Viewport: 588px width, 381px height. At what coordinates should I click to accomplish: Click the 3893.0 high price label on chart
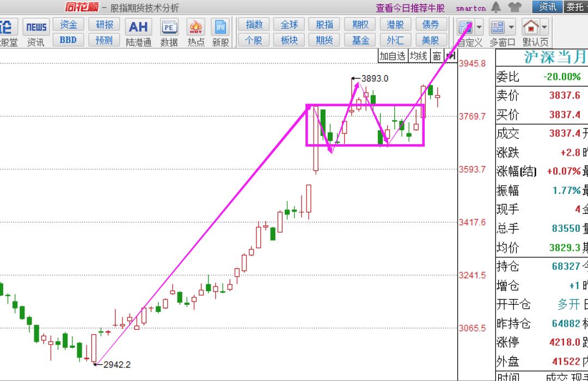pos(375,78)
